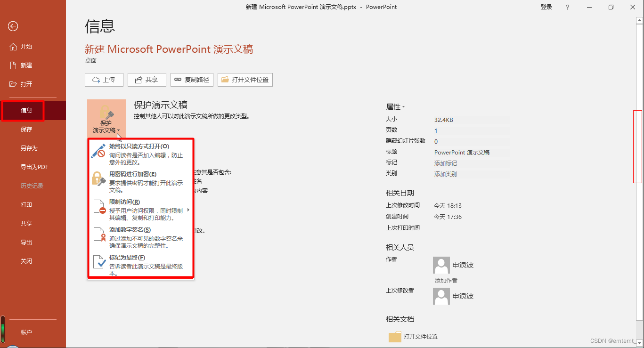
Task: Click the ribbon-document icon for digital signature
Action: 99,235
